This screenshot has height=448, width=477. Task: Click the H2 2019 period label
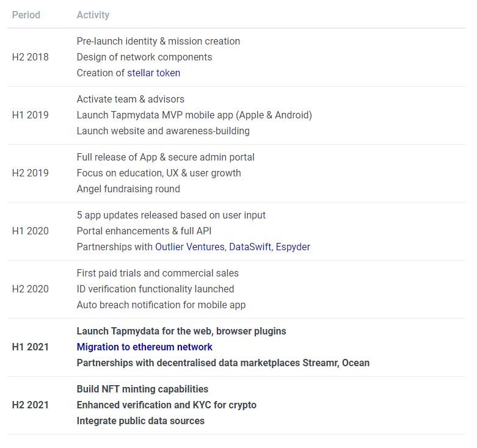click(x=30, y=173)
